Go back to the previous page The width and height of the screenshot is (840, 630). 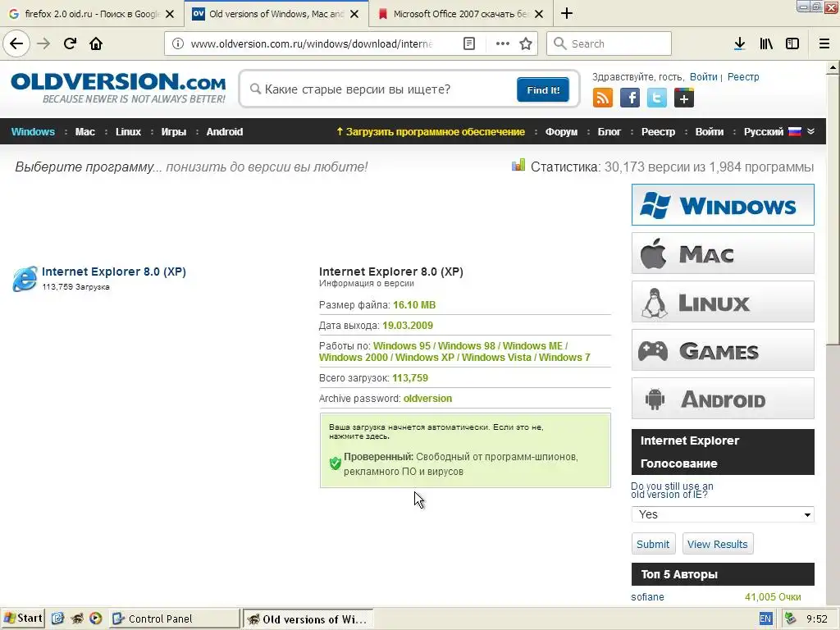16,43
